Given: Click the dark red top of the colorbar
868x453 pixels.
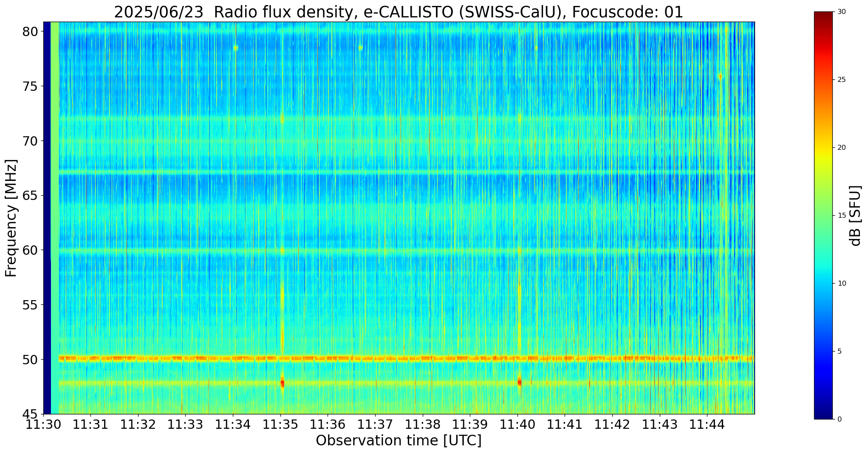Looking at the screenshot, I should click(x=823, y=17).
